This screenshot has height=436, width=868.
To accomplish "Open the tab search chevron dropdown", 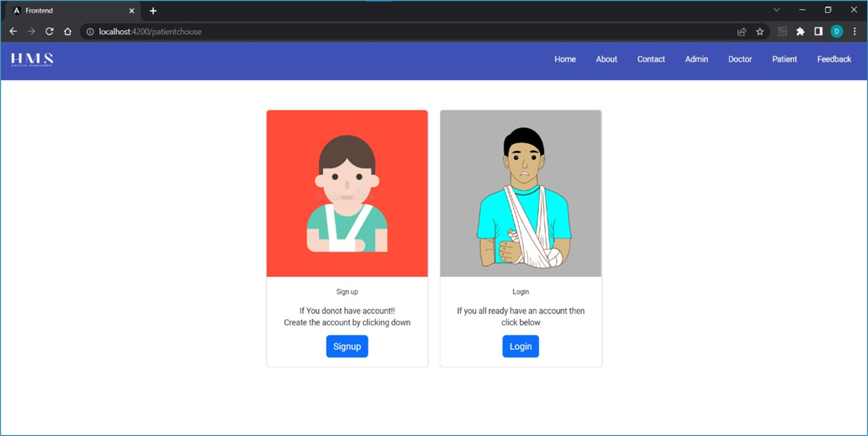I will coord(776,9).
